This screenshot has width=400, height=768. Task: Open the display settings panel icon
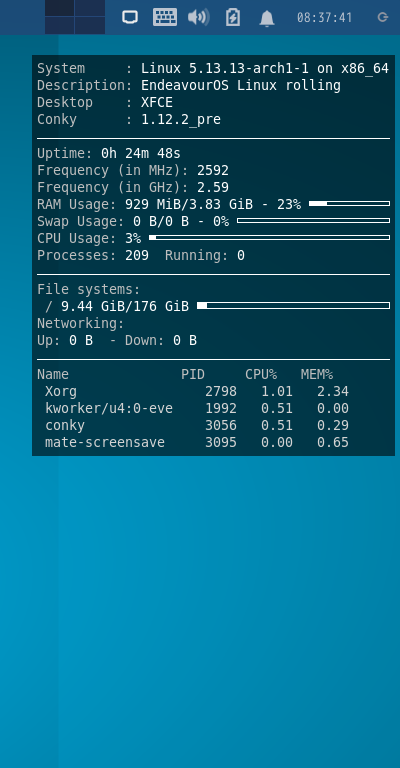130,18
